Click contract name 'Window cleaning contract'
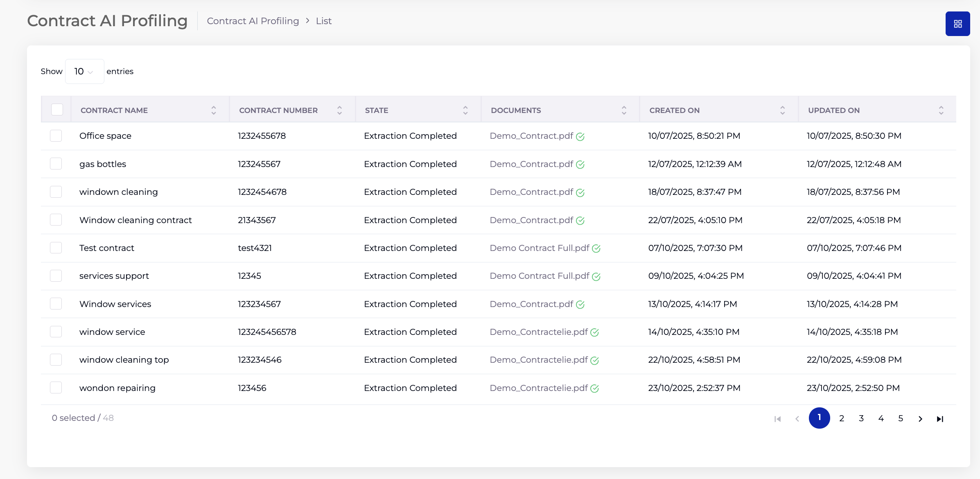This screenshot has width=980, height=479. click(135, 220)
